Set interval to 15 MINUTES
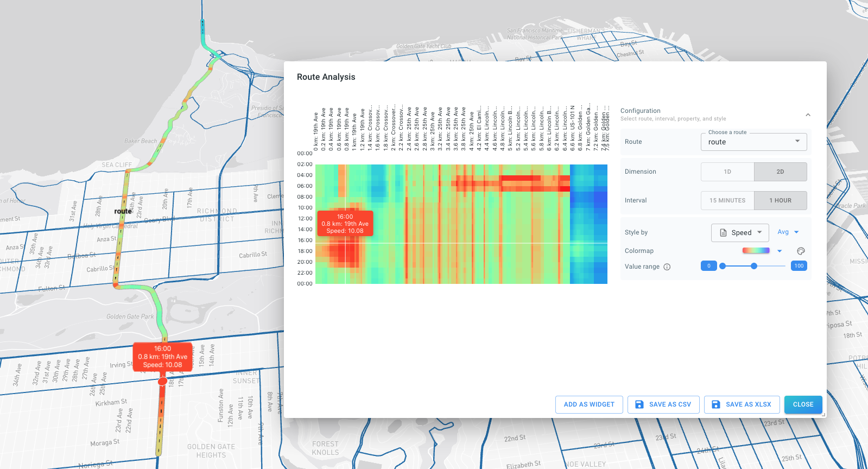The height and width of the screenshot is (469, 868). click(727, 200)
